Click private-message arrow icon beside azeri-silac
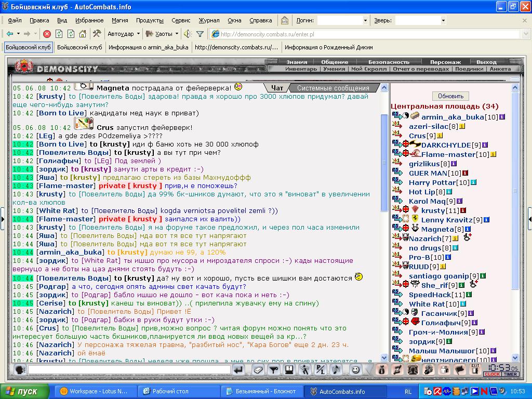The width and height of the screenshot is (532, 399). point(397,125)
